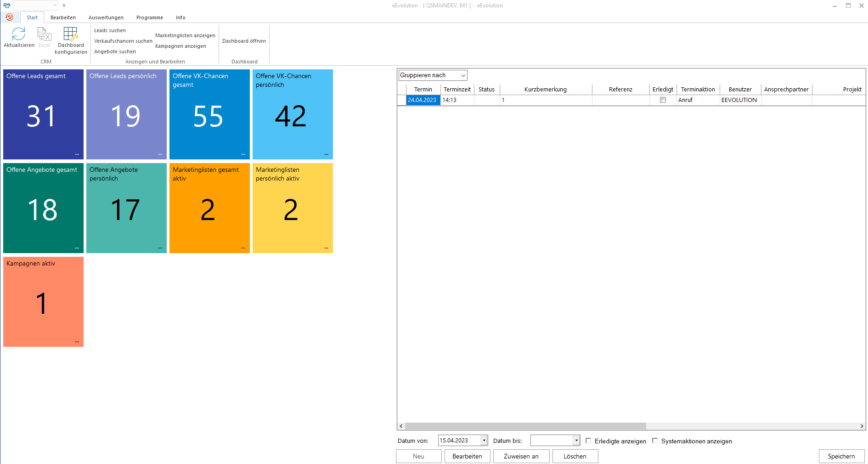868x464 pixels.
Task: Open the Programme ribbon tab
Action: pos(150,17)
